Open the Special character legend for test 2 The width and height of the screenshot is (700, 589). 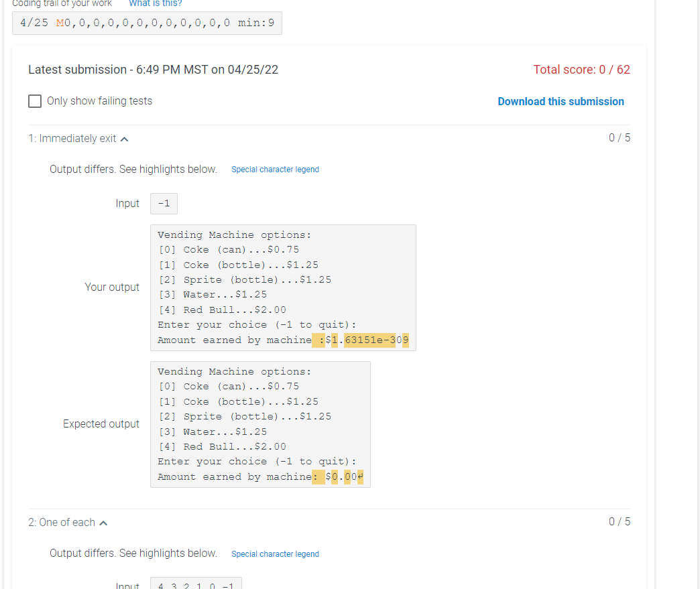pyautogui.click(x=275, y=554)
